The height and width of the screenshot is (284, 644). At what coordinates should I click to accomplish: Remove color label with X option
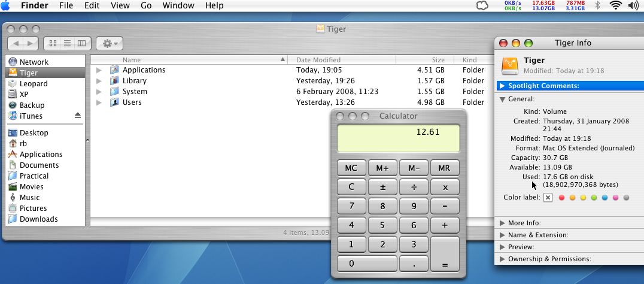(x=548, y=198)
